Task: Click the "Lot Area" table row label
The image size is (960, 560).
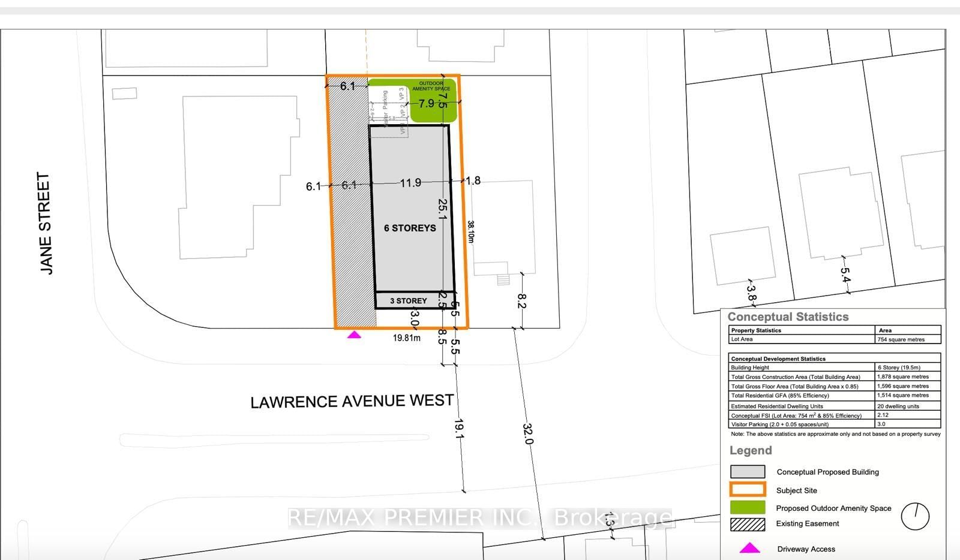Action: [x=742, y=339]
